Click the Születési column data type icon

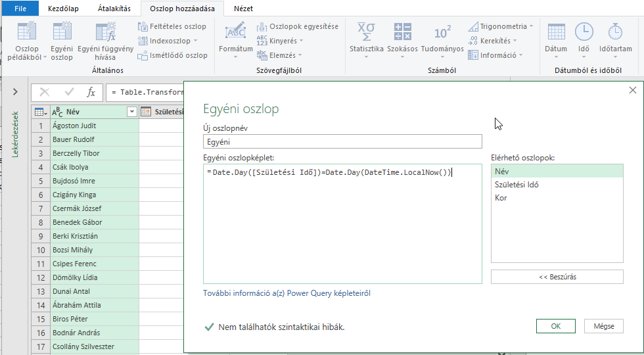145,111
